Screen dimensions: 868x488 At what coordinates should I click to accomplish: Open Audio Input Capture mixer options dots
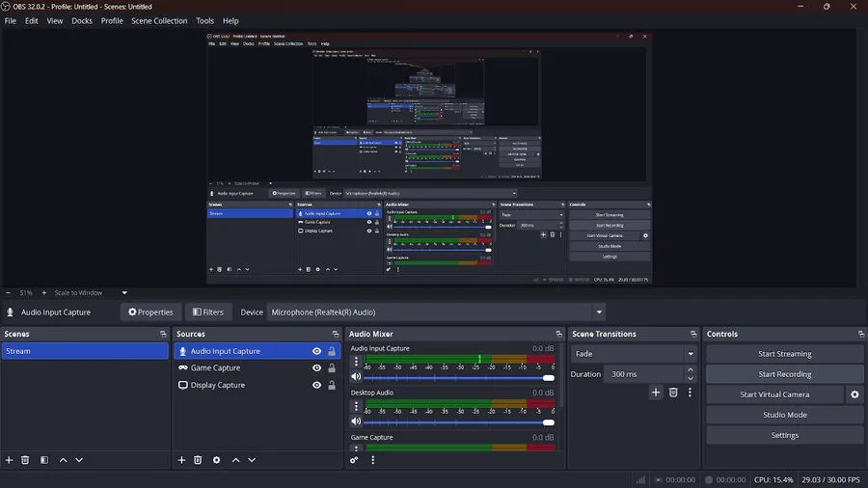[356, 362]
